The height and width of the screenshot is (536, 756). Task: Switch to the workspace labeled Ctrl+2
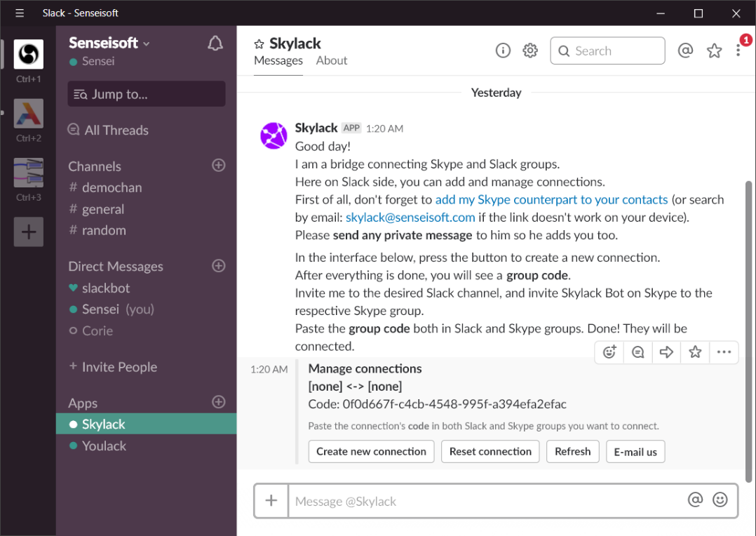coord(29,114)
